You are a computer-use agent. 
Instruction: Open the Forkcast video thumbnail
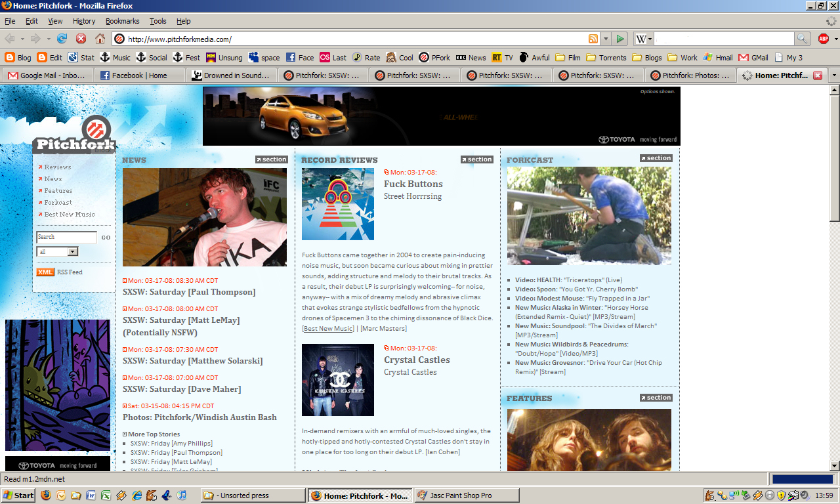pyautogui.click(x=589, y=215)
